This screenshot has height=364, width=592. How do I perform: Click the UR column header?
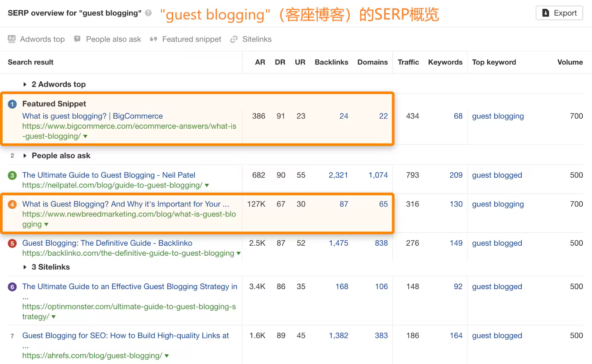click(x=300, y=62)
